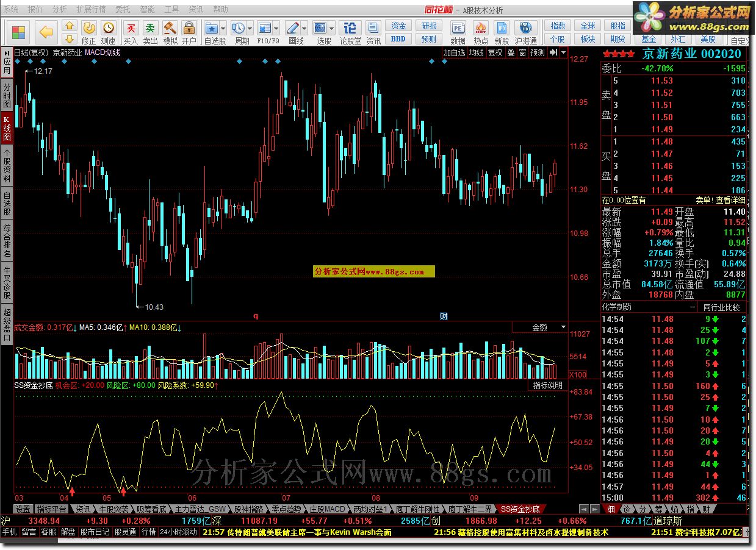Open the 模拟 simulated trading icon
The height and width of the screenshot is (550, 756).
pyautogui.click(x=170, y=32)
